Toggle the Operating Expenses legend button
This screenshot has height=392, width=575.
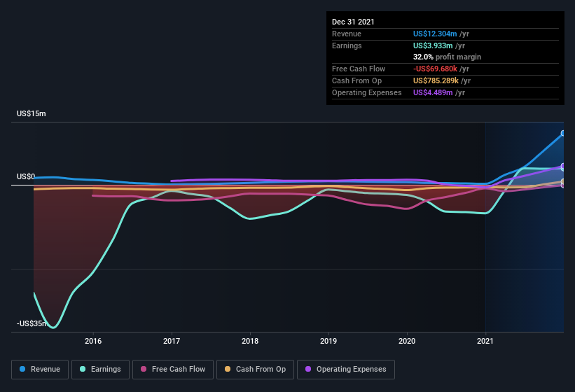(346, 370)
